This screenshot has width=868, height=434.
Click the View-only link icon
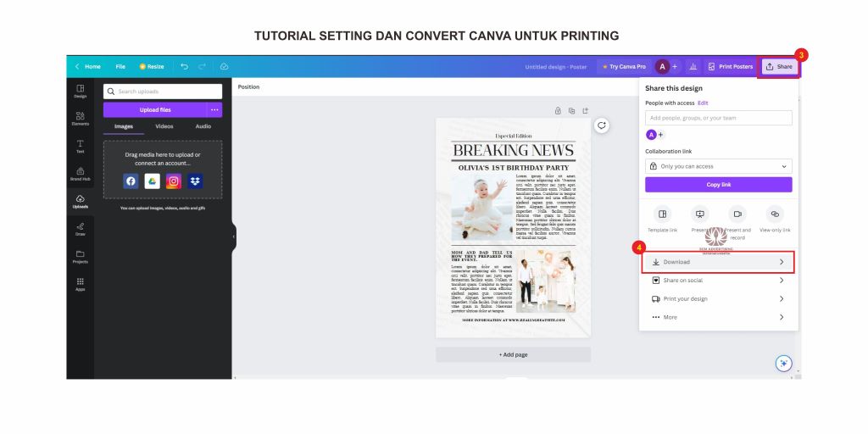pyautogui.click(x=775, y=214)
